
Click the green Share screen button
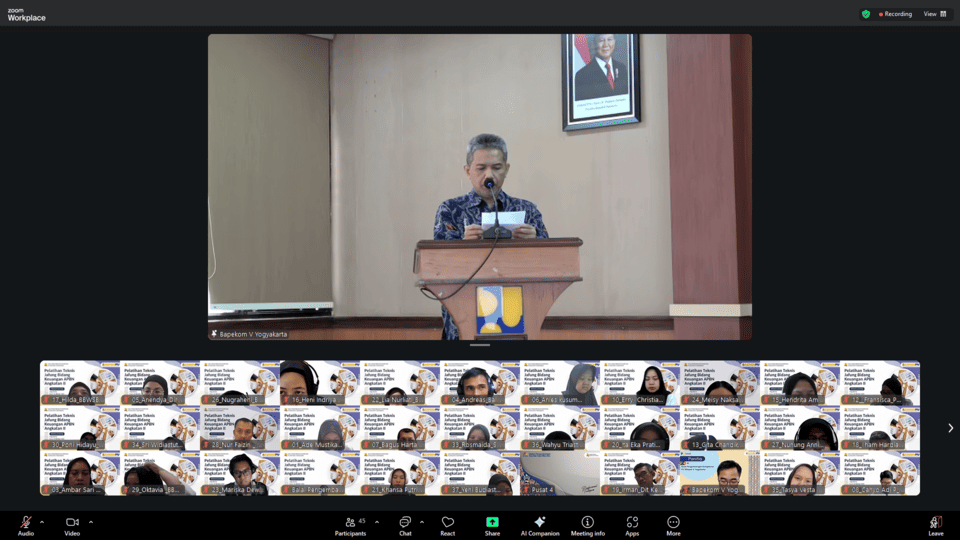[x=492, y=523]
